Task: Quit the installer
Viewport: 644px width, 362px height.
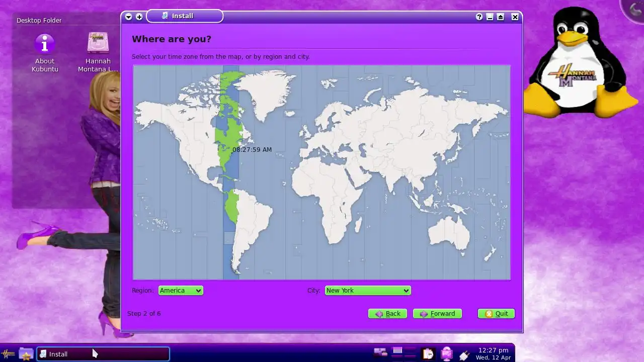Action: click(x=496, y=314)
